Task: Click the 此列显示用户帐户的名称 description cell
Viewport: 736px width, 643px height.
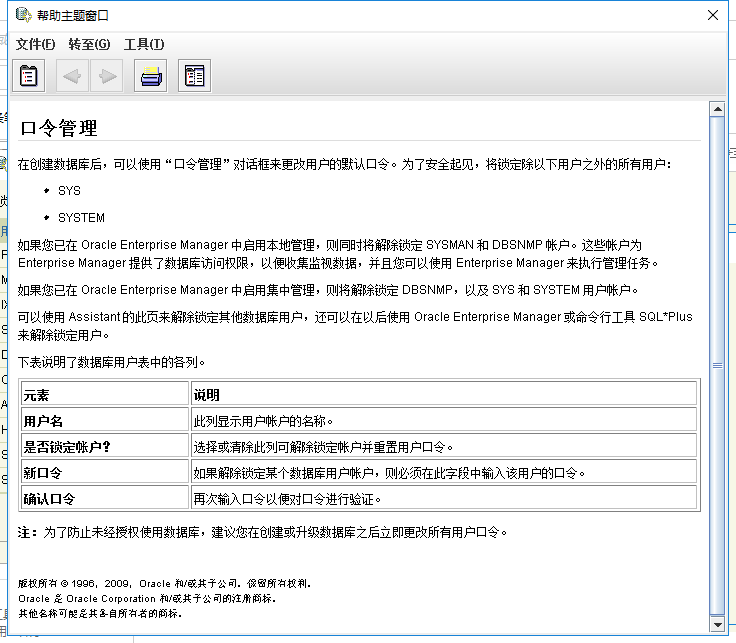Action: [444, 421]
